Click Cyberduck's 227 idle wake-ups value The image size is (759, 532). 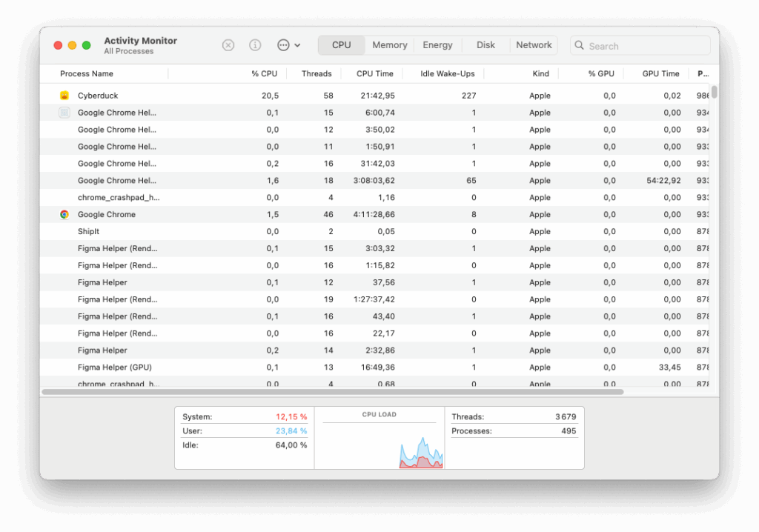coord(468,96)
